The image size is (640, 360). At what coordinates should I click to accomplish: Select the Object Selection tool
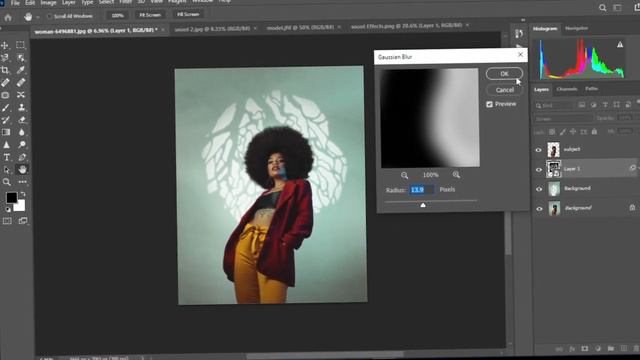coord(21,58)
